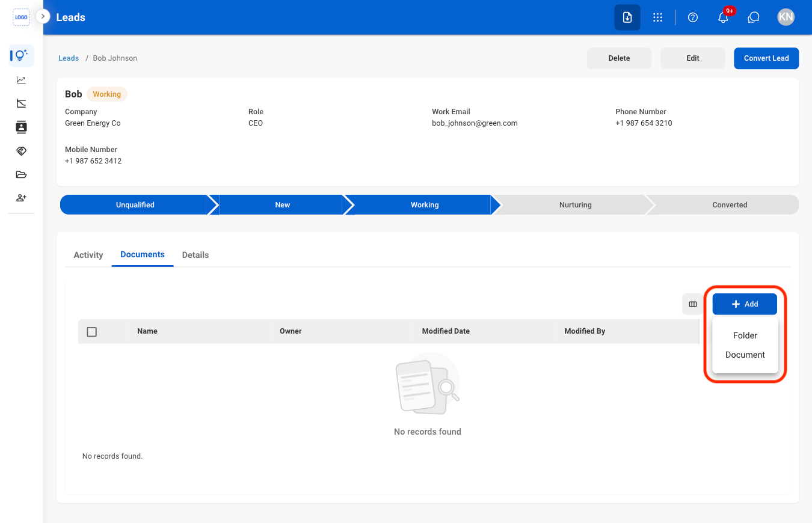Screen dimensions: 812x523
Task: Select the Working stage in pipeline
Action: click(x=425, y=205)
